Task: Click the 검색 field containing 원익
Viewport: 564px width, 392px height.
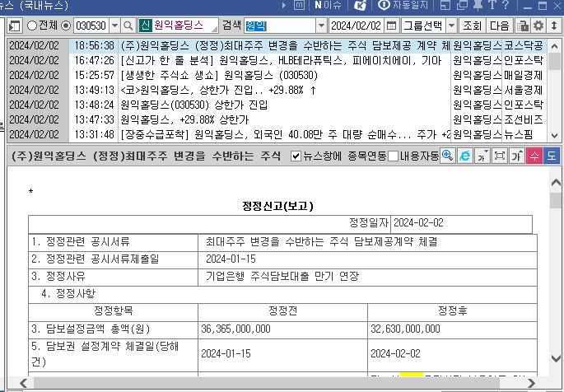Action: 280,26
